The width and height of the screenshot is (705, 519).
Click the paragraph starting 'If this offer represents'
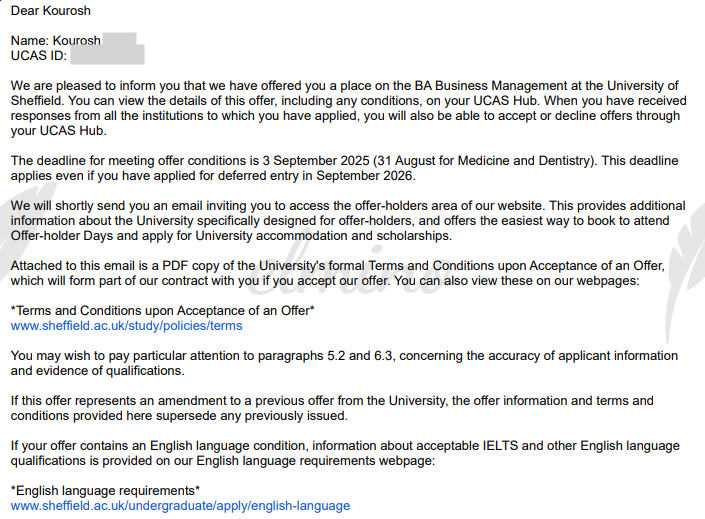(332, 408)
